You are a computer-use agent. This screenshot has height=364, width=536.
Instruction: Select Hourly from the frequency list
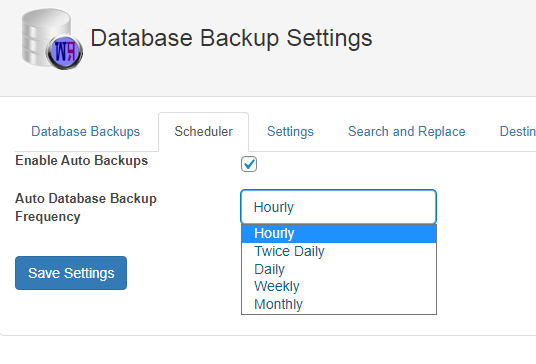(339, 233)
